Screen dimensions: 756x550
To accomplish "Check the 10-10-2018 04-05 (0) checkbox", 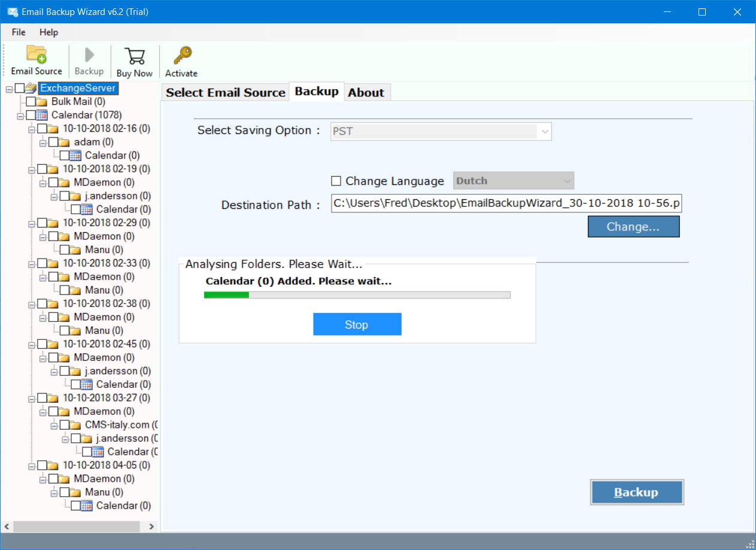I will pyautogui.click(x=42, y=466).
